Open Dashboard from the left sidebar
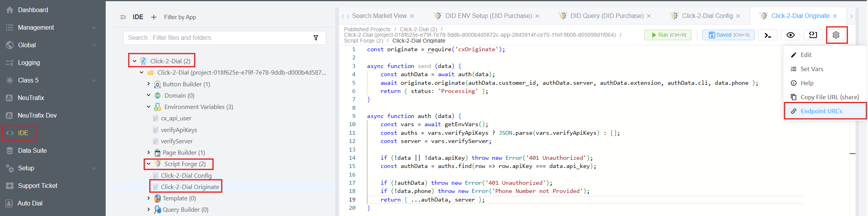The width and height of the screenshot is (868, 216). tap(33, 10)
